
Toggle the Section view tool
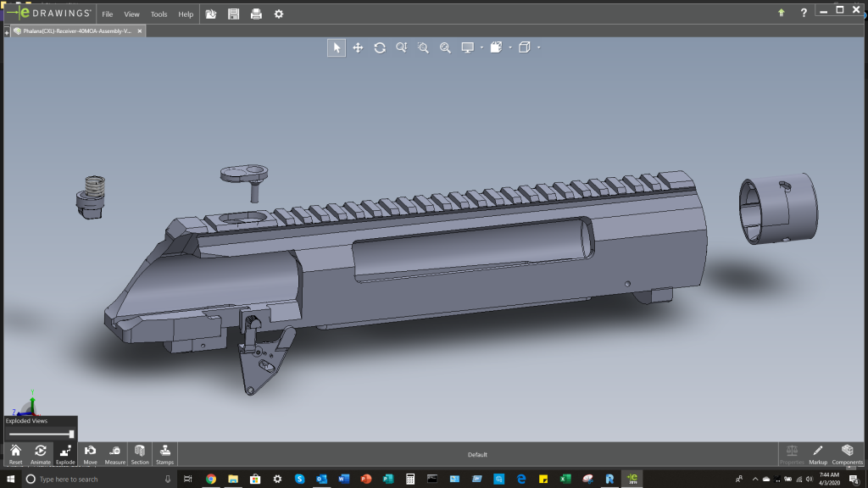click(140, 454)
